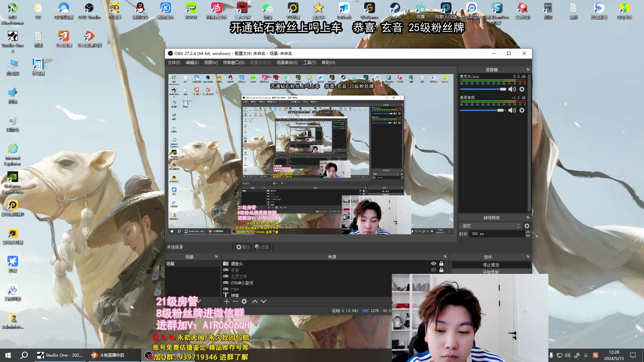Open the 编辑(E) menu
The height and width of the screenshot is (362, 644).
coord(192,63)
